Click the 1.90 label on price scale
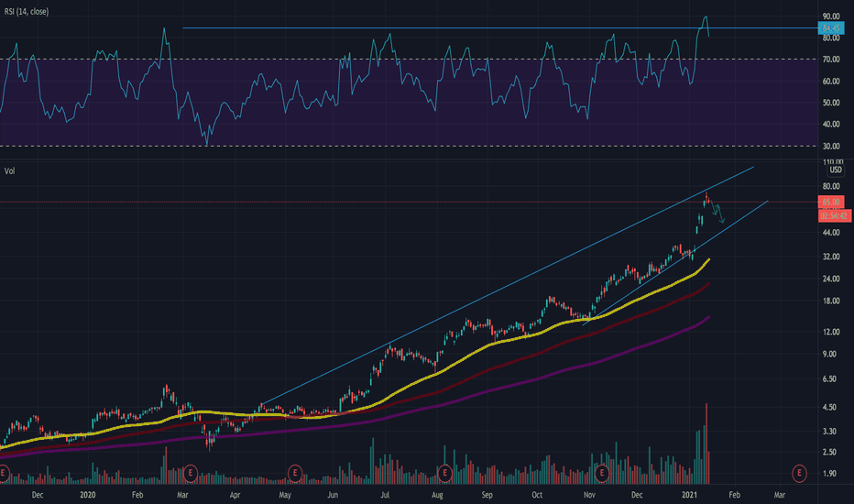 point(829,474)
